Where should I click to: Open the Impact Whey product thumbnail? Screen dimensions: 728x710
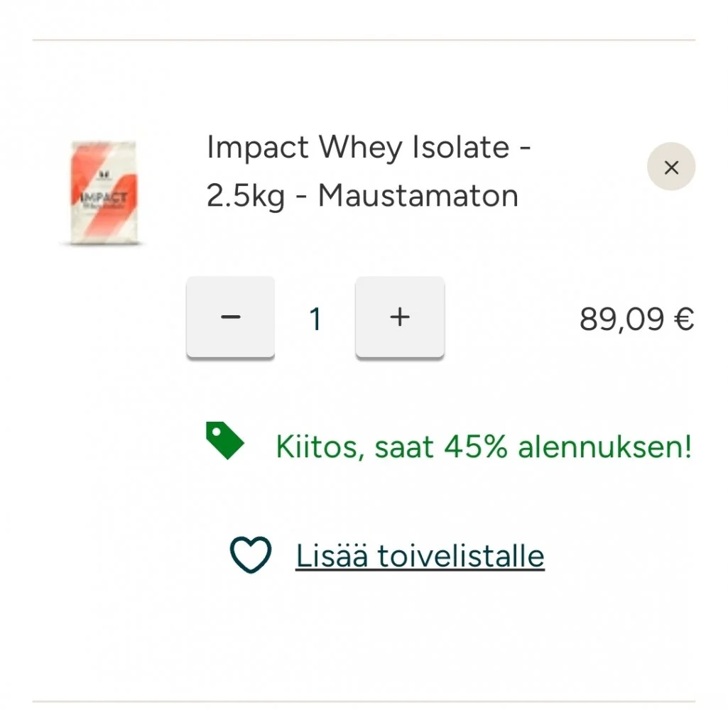pyautogui.click(x=104, y=193)
